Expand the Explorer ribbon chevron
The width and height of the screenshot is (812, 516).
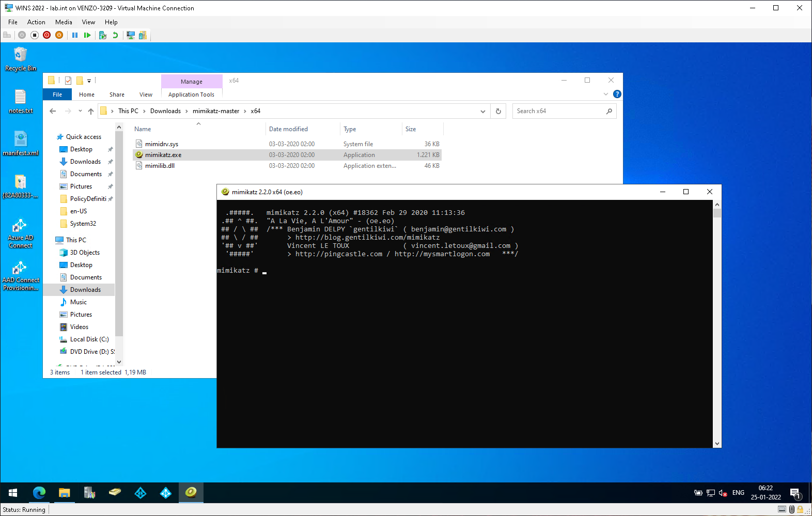606,94
